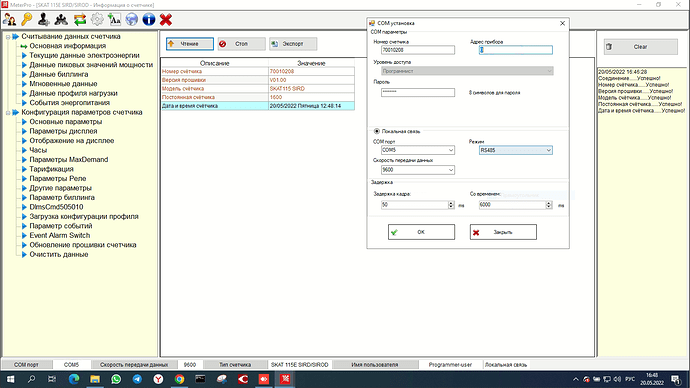The width and height of the screenshot is (690, 388).
Task: Open the blue info icon
Action: [x=149, y=19]
